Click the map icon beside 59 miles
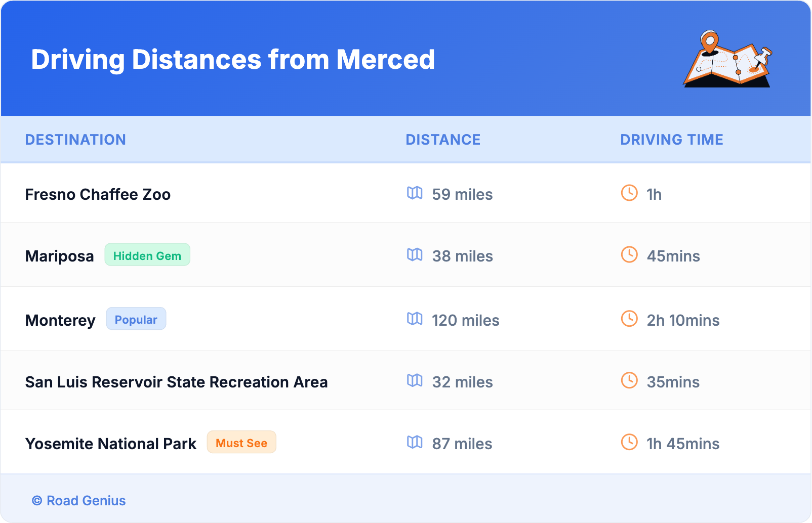The width and height of the screenshot is (812, 523). coord(415,193)
